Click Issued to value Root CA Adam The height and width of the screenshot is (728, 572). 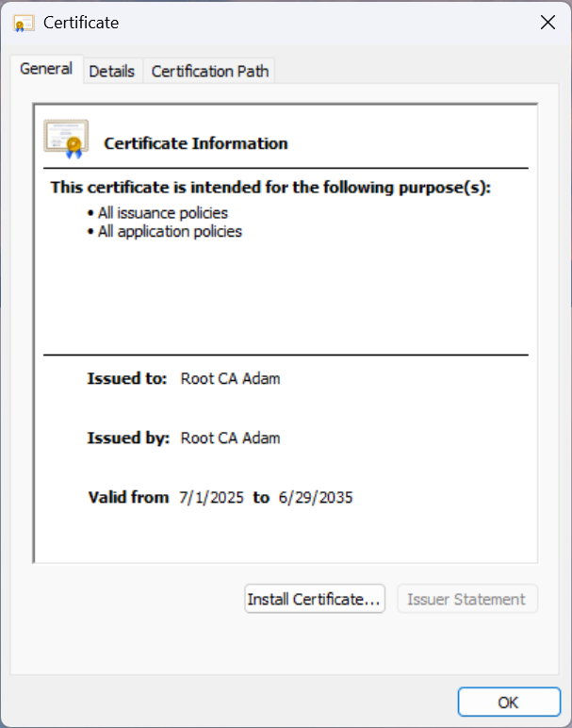pyautogui.click(x=230, y=379)
